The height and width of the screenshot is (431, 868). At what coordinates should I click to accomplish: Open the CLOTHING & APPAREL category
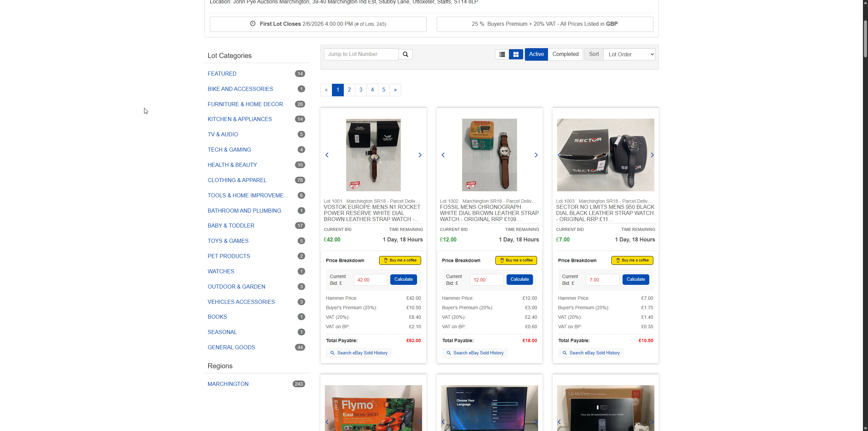pyautogui.click(x=237, y=180)
